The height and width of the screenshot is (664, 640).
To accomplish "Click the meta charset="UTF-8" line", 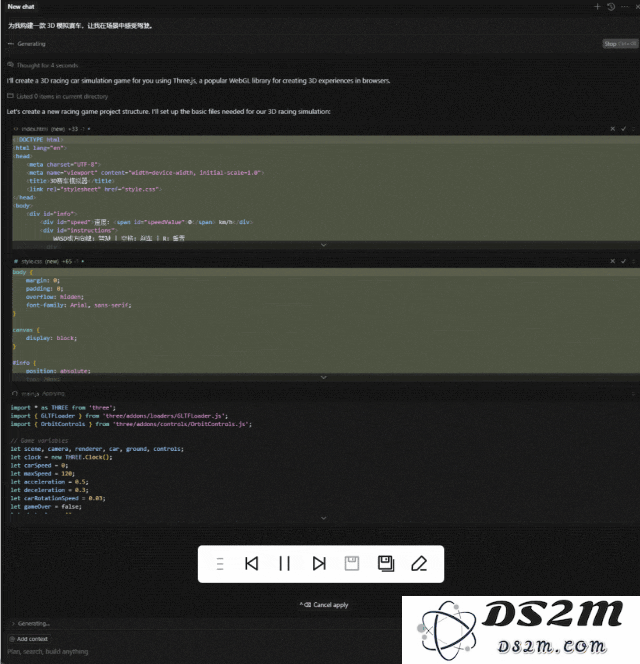I will coord(64,164).
